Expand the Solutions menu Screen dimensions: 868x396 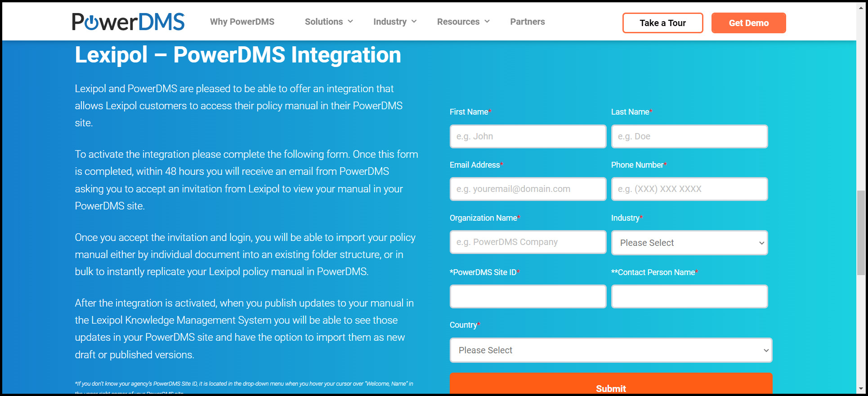(x=329, y=22)
